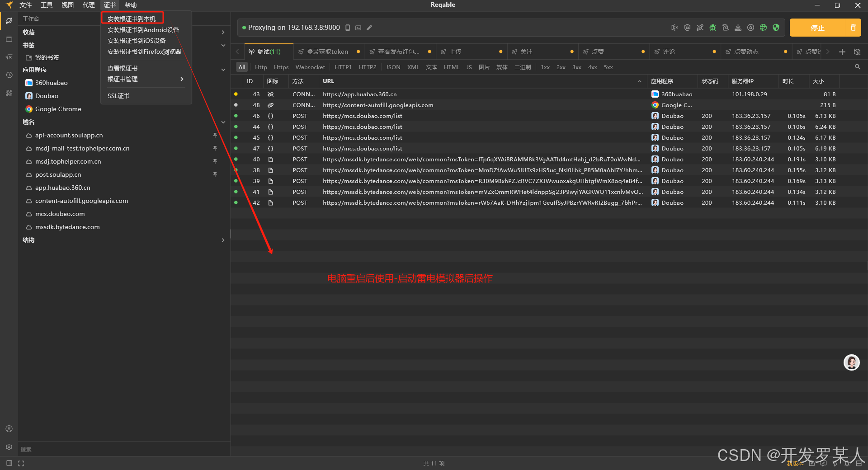Expand the 结构 section
The height and width of the screenshot is (470, 868).
[223, 240]
